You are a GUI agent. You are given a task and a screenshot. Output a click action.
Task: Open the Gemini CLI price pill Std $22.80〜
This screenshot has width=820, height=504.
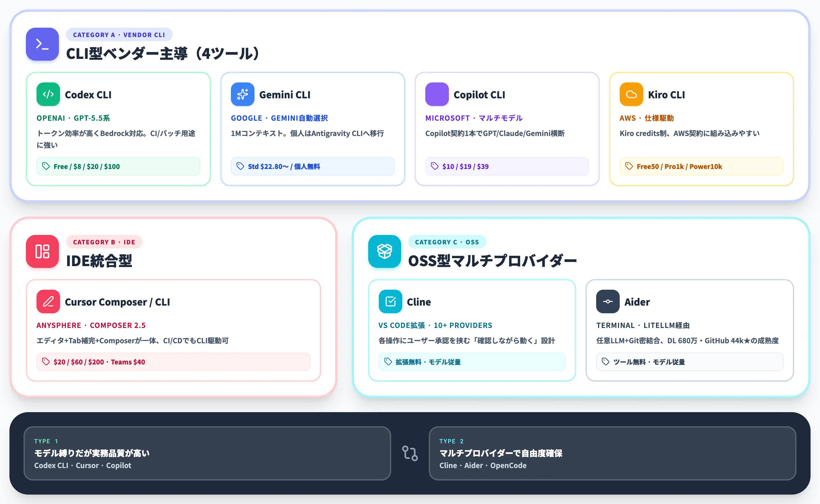coord(313,166)
